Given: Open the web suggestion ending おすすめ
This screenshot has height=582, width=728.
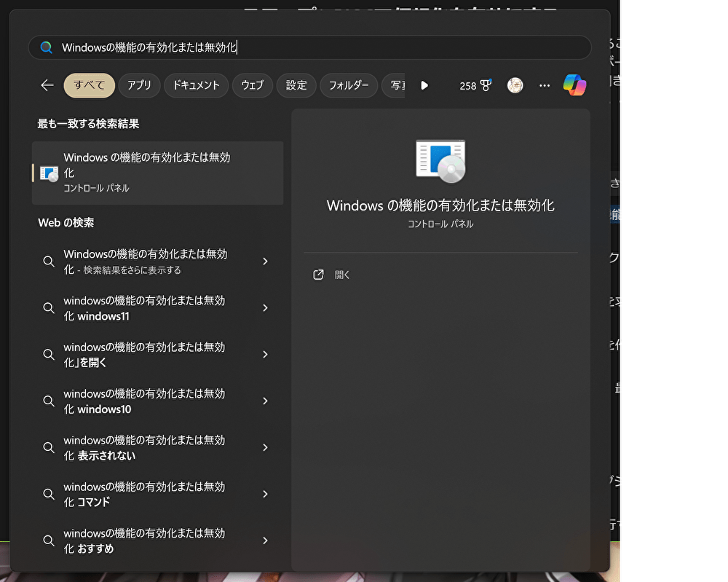Looking at the screenshot, I should pyautogui.click(x=157, y=540).
